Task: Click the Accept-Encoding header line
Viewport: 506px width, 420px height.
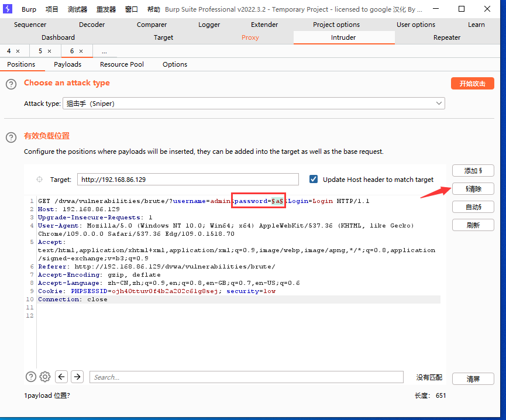Action: [99, 274]
